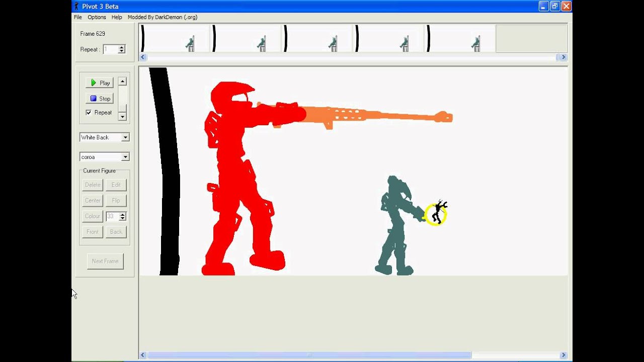Decrease frame Repeat count with down arrow
The width and height of the screenshot is (644, 362).
[x=121, y=51]
